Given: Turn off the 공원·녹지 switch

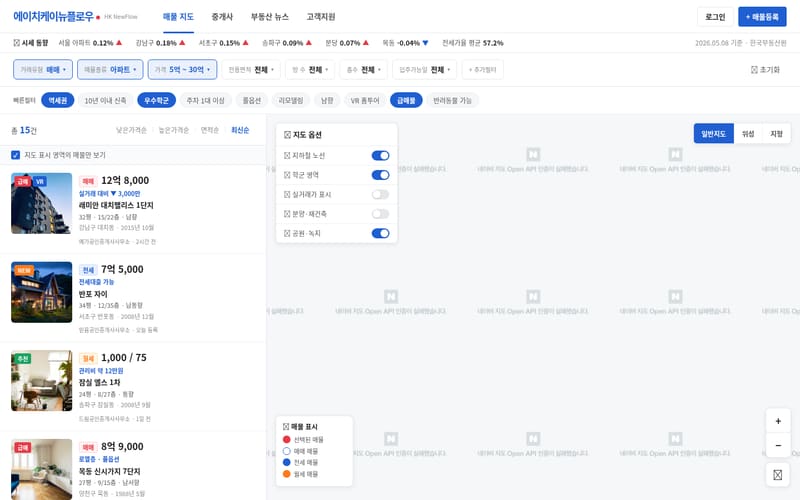Looking at the screenshot, I should coord(380,233).
